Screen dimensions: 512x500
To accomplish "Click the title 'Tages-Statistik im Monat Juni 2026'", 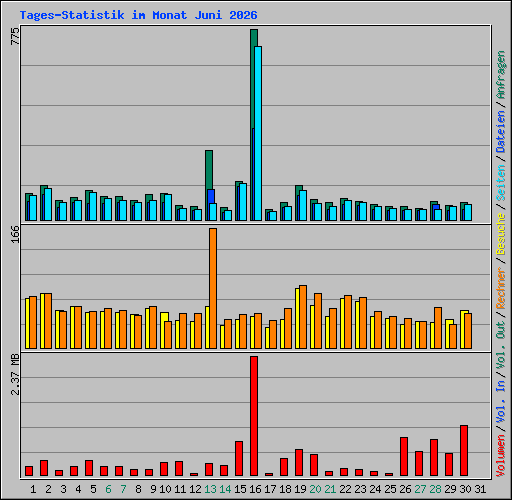I will [x=138, y=15].
